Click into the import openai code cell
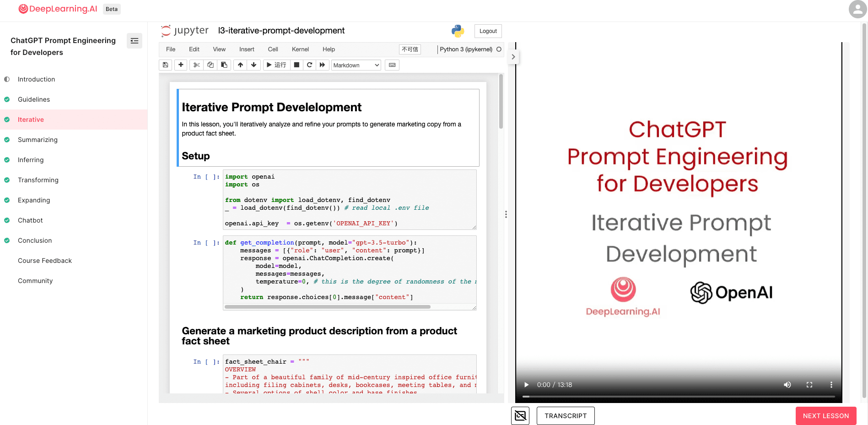 click(350, 200)
